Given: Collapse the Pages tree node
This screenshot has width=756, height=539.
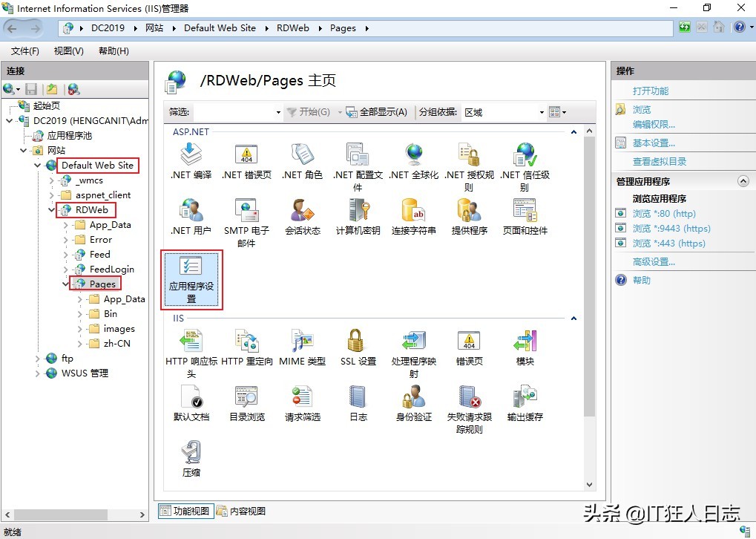Looking at the screenshot, I should point(65,284).
